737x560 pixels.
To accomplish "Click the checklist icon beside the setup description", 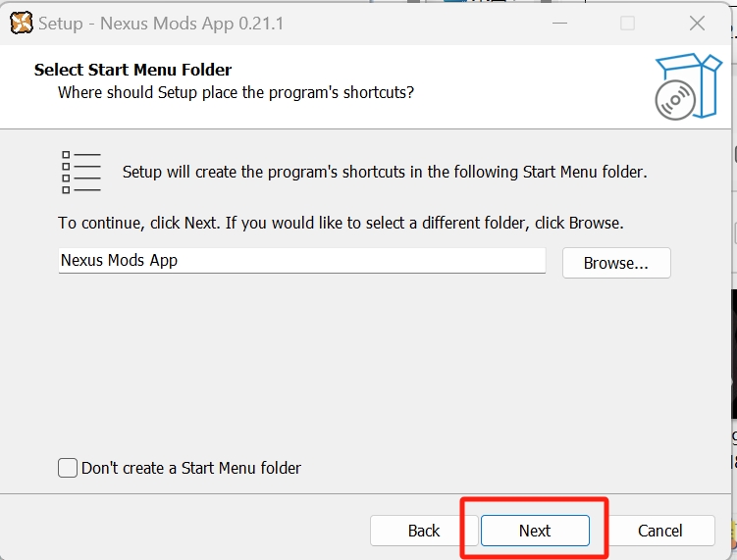I will [80, 172].
